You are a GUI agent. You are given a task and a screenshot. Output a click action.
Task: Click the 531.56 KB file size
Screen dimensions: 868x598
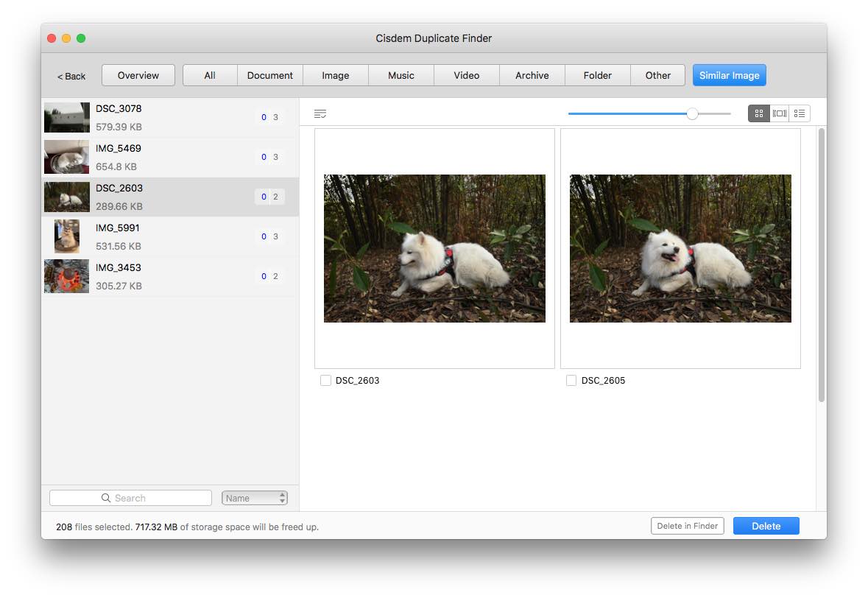click(x=119, y=247)
